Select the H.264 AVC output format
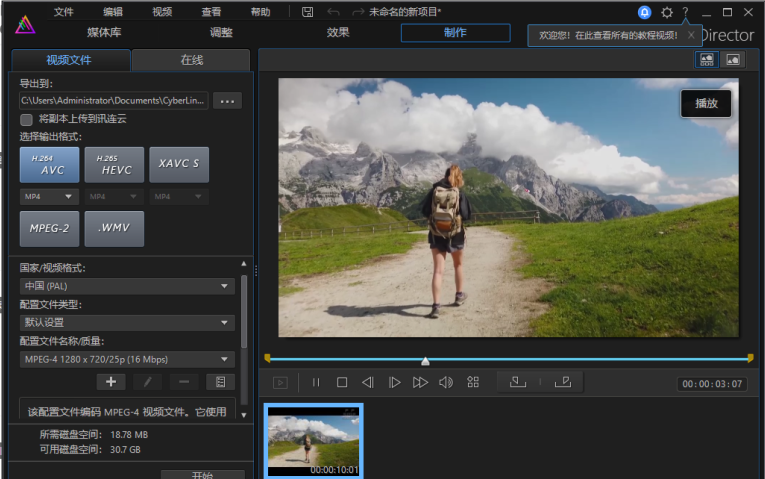Viewport: 765px width, 479px height. [49, 165]
